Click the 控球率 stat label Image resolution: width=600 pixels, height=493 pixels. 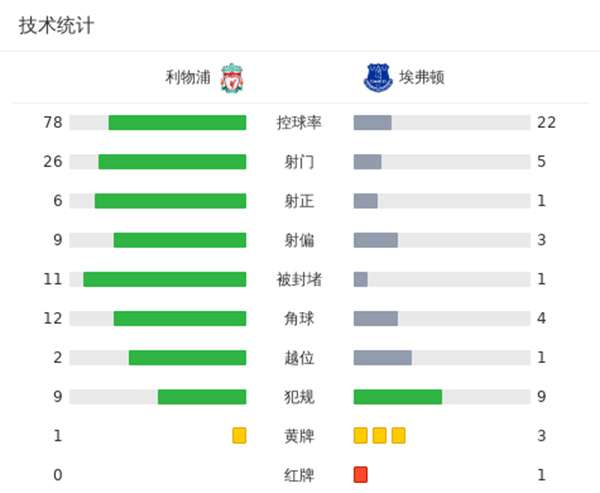click(299, 123)
